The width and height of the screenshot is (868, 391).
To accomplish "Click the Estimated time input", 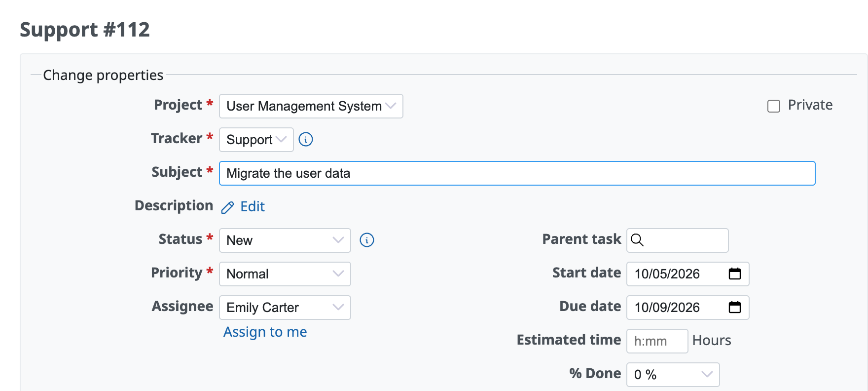I will (657, 341).
